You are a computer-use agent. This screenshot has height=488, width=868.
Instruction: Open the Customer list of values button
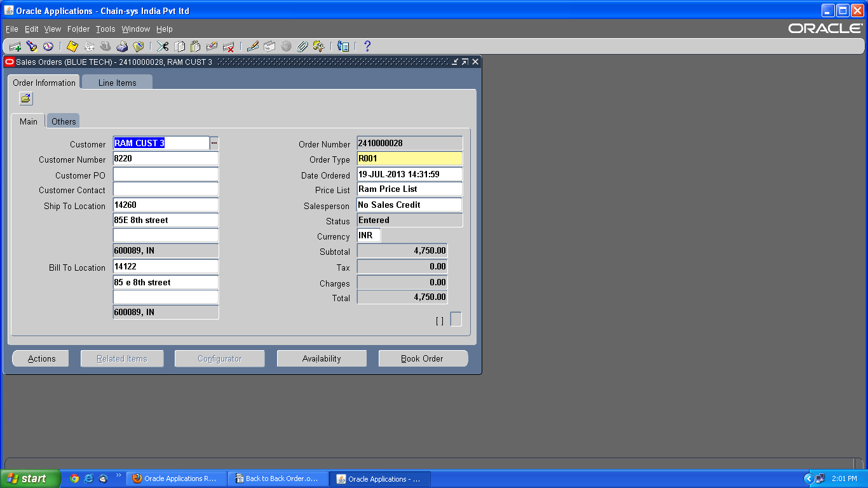tap(214, 143)
